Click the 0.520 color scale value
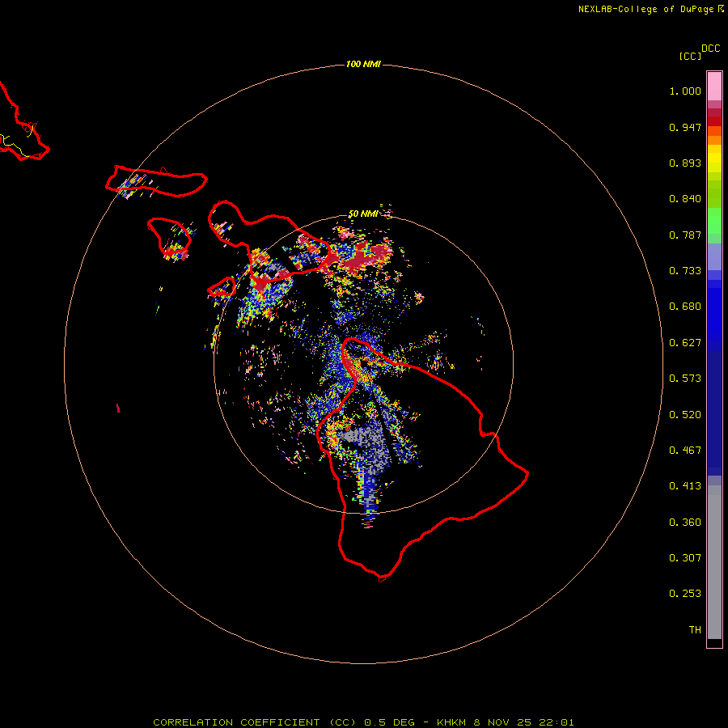The width and height of the screenshot is (728, 728). coord(685,415)
